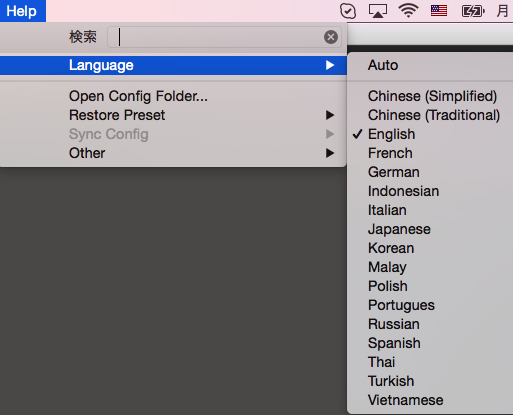513x415 pixels.
Task: Click the date kanji in the menu bar
Action: click(x=502, y=11)
